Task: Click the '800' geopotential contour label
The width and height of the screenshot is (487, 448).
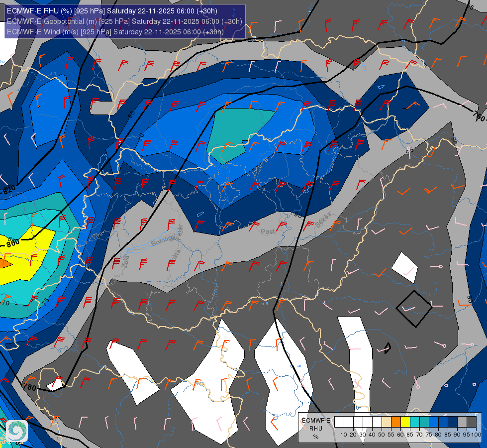Action: point(13,243)
